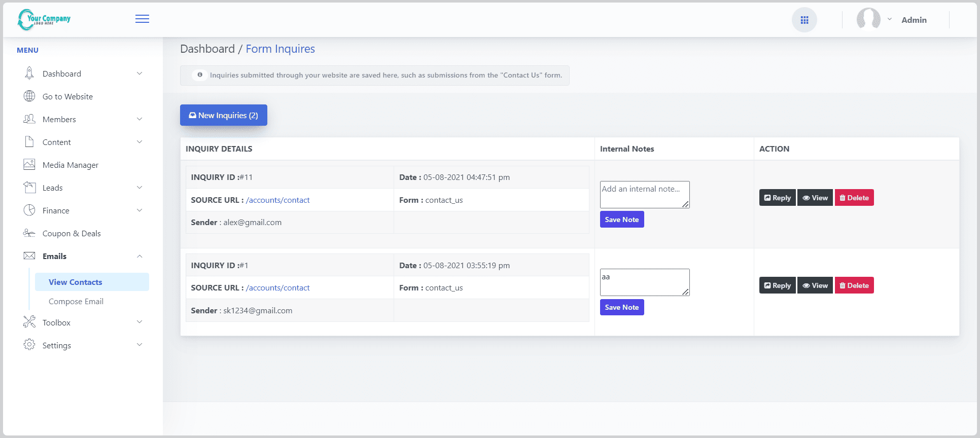Click the Admin profile avatar
The width and height of the screenshot is (980, 438).
point(868,19)
